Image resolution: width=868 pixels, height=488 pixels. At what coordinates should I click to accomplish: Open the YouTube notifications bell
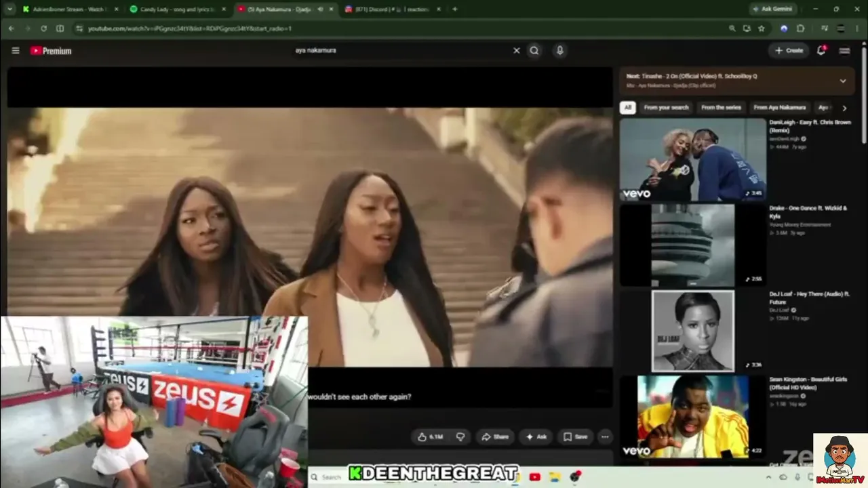[x=821, y=50]
